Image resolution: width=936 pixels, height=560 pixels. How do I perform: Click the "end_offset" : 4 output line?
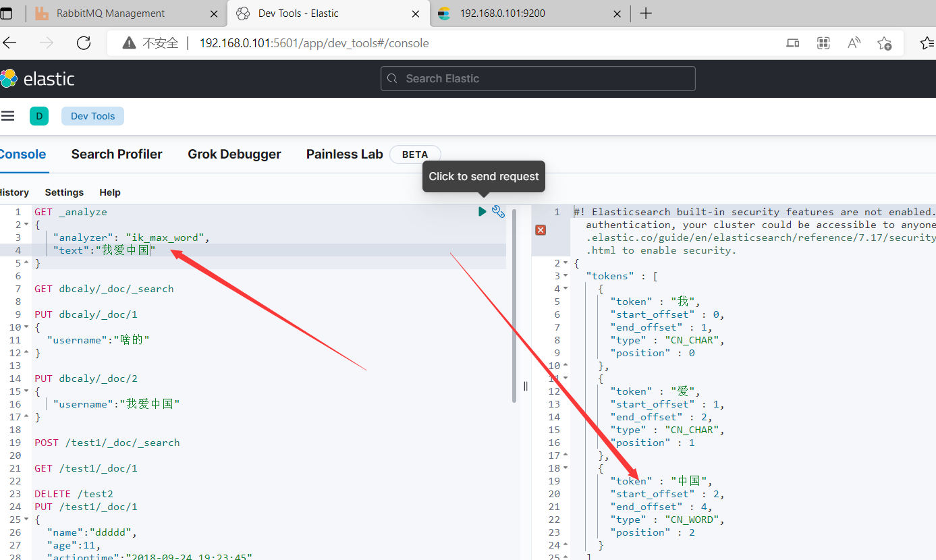[x=661, y=507]
